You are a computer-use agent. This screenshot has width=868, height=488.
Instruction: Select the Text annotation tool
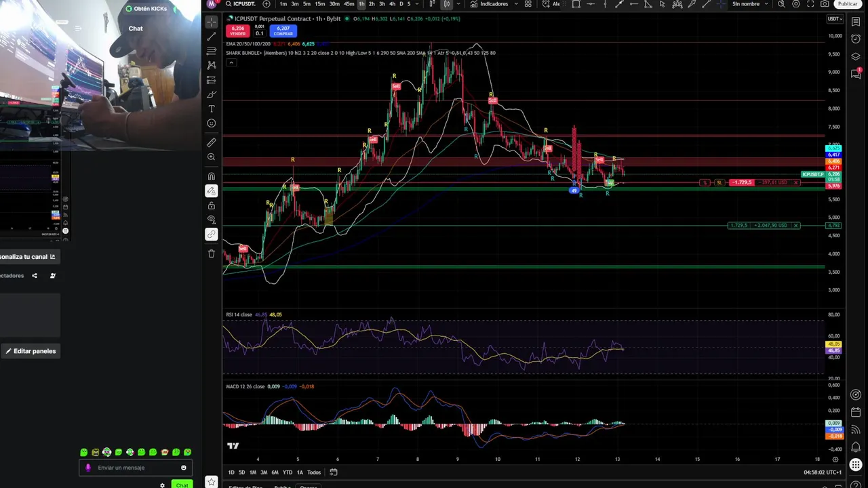pyautogui.click(x=212, y=108)
